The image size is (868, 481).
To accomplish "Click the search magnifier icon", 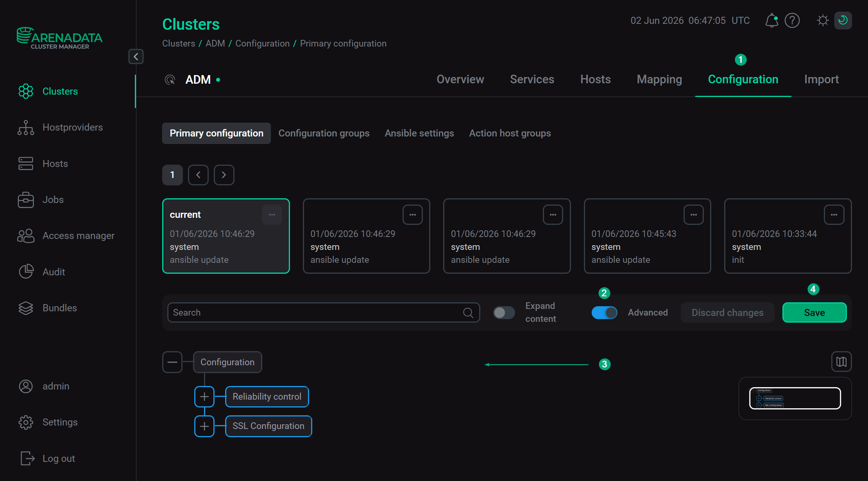I will tap(468, 312).
